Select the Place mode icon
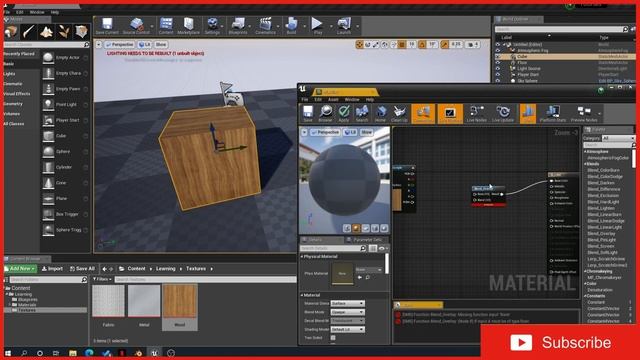The image size is (640, 360). click(x=11, y=32)
